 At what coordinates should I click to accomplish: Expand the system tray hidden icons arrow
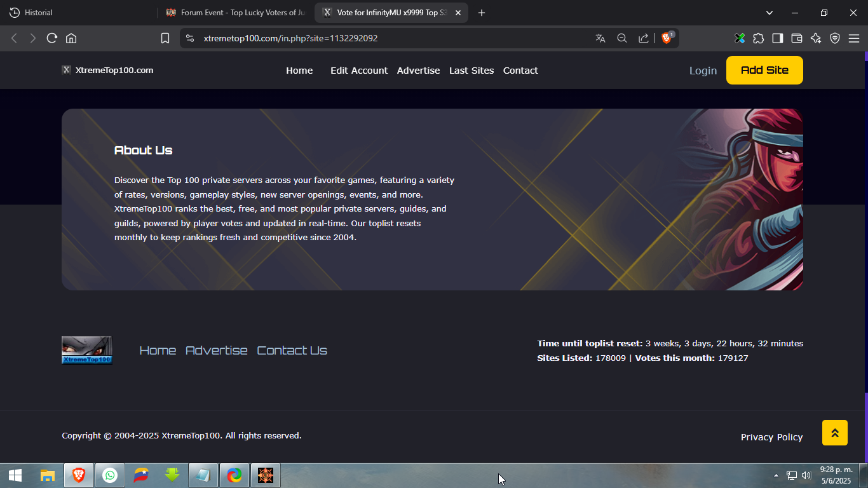[776, 475]
